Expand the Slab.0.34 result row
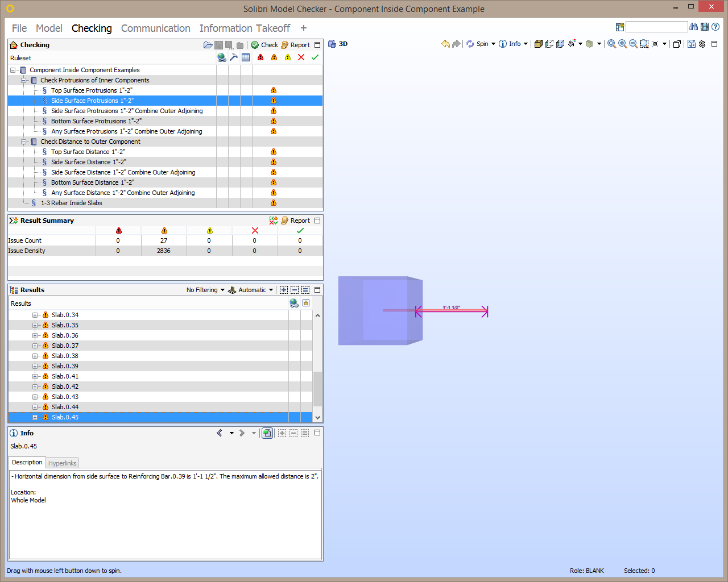 click(35, 315)
